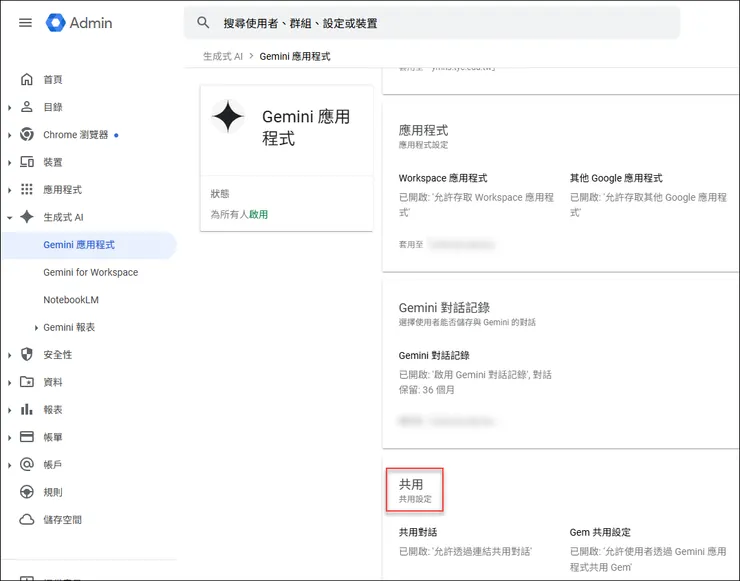Viewport: 740px width, 581px height.
Task: Open the bold Gemini 對話記錄 setting row
Action: [434, 355]
